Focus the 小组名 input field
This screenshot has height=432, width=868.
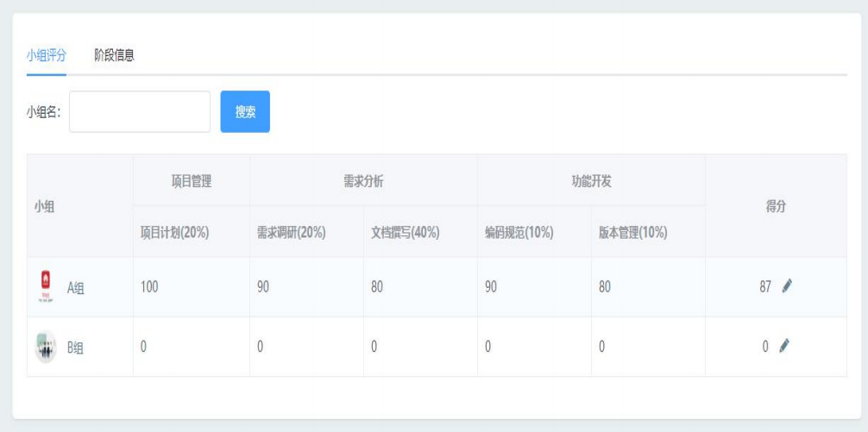[x=140, y=112]
